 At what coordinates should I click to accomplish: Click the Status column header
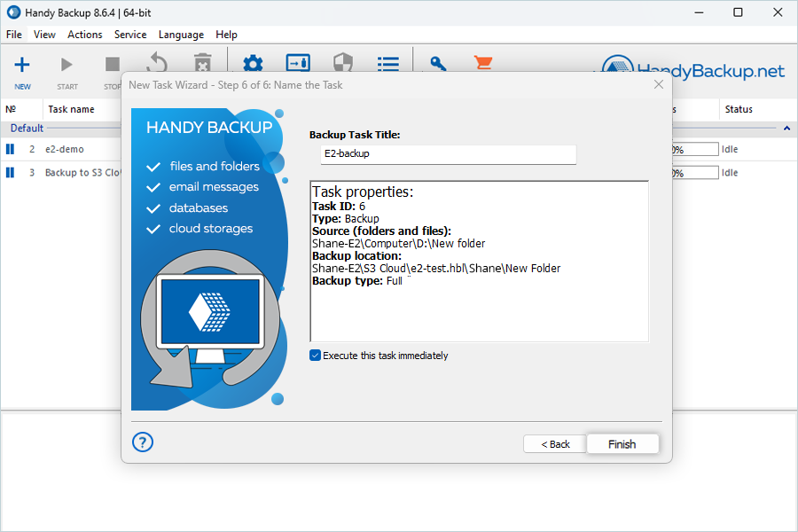[739, 109]
